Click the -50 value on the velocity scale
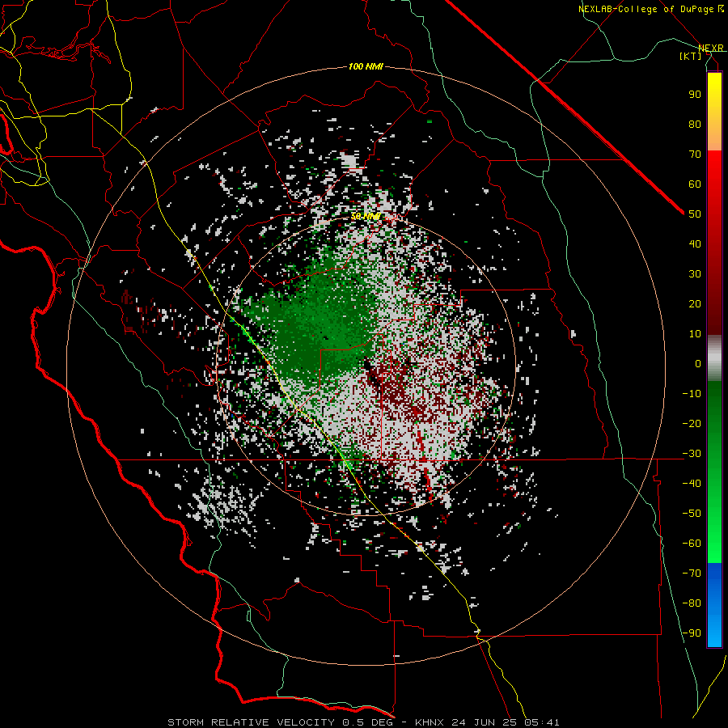The width and height of the screenshot is (728, 728). pos(692,514)
